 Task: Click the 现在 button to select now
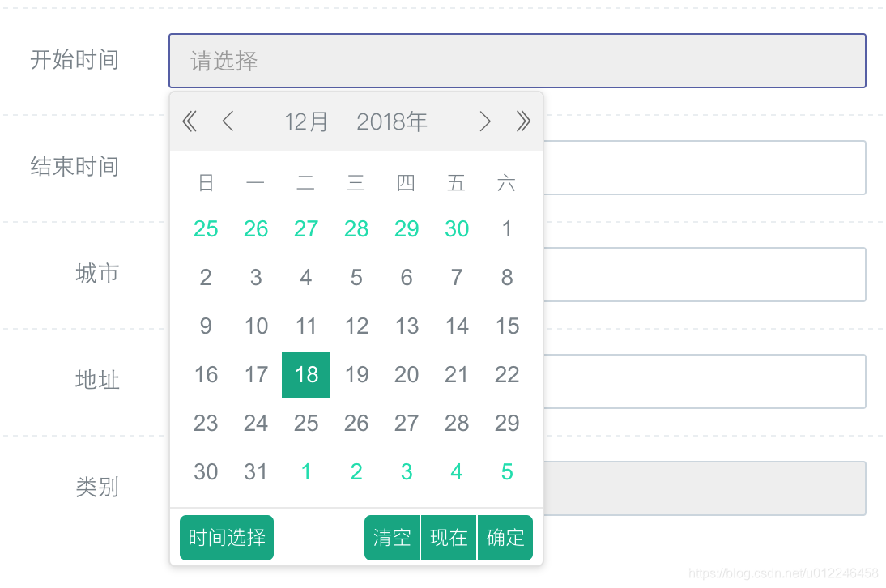coord(449,537)
